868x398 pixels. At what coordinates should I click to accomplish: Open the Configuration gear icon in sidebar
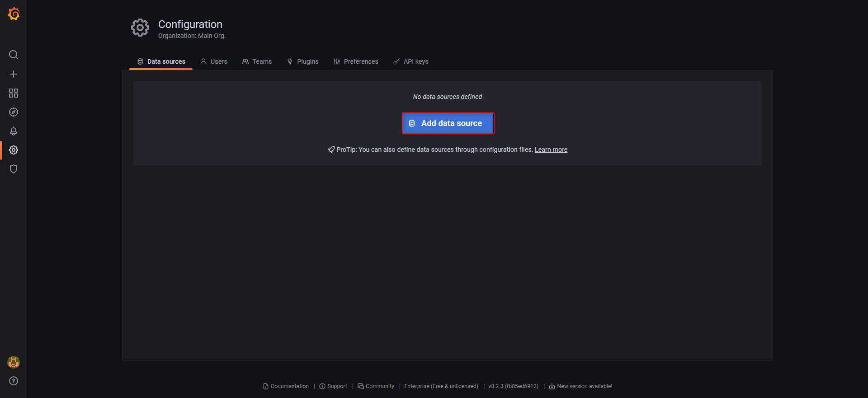tap(14, 150)
